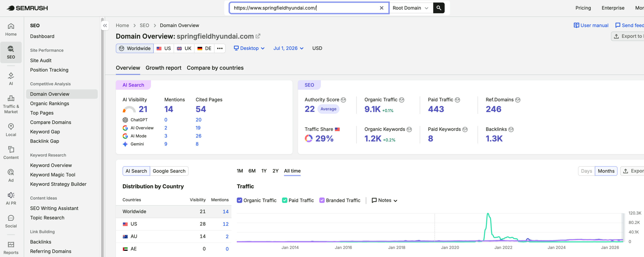The width and height of the screenshot is (644, 257).
Task: Click Backlinks info globe icon
Action: point(511,129)
